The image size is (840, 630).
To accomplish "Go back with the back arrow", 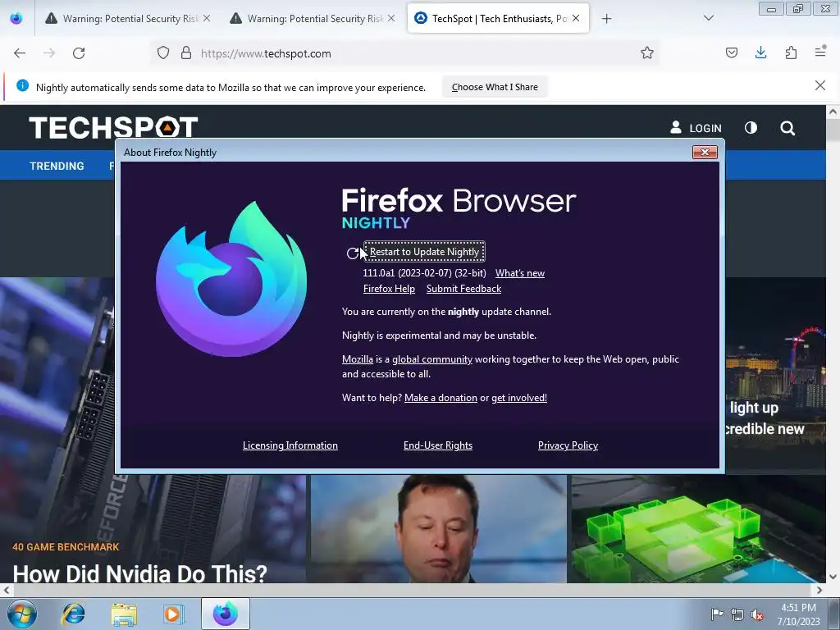I will tap(20, 53).
